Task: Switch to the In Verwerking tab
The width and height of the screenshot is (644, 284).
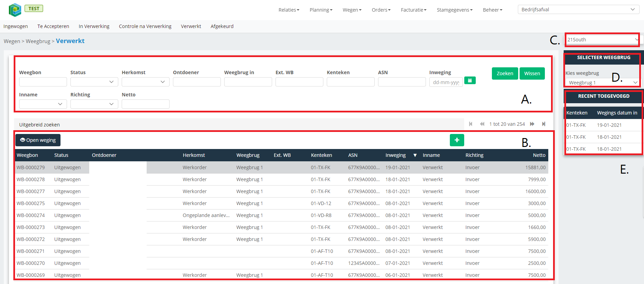Action: (x=94, y=26)
